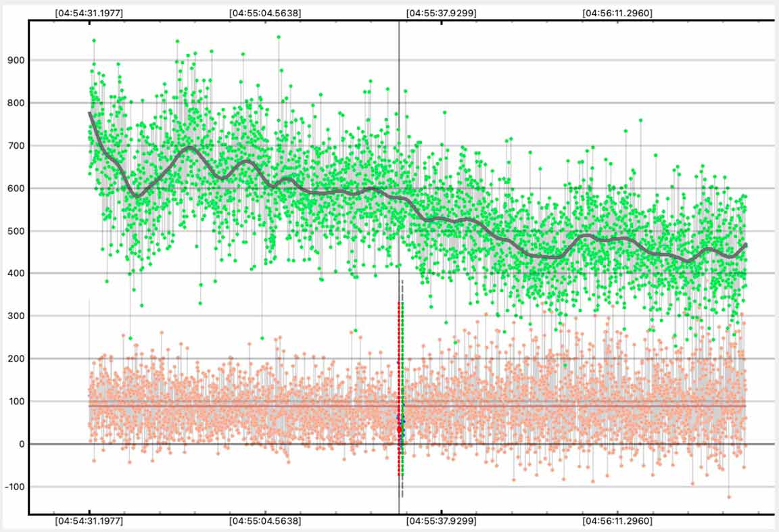Screen dimensions: 779x532
Task: Click top timestamp label 04:54:31.1977
Action: pos(89,12)
